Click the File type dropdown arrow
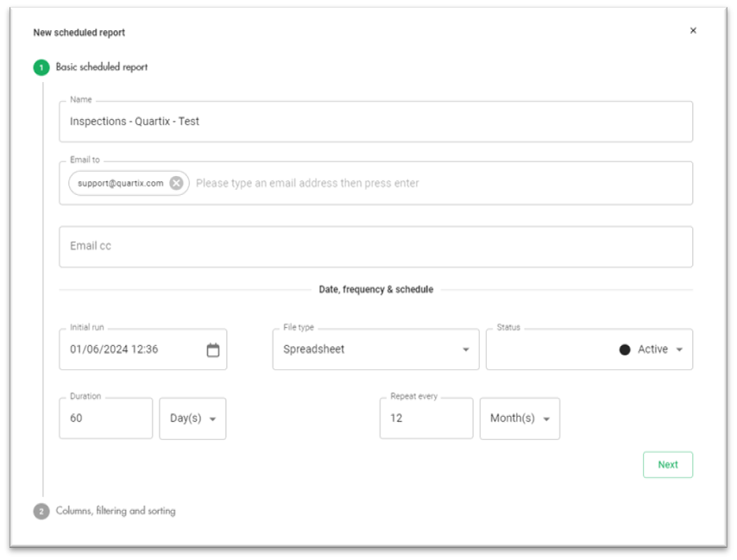Viewport: 737px width, 560px height. click(465, 349)
